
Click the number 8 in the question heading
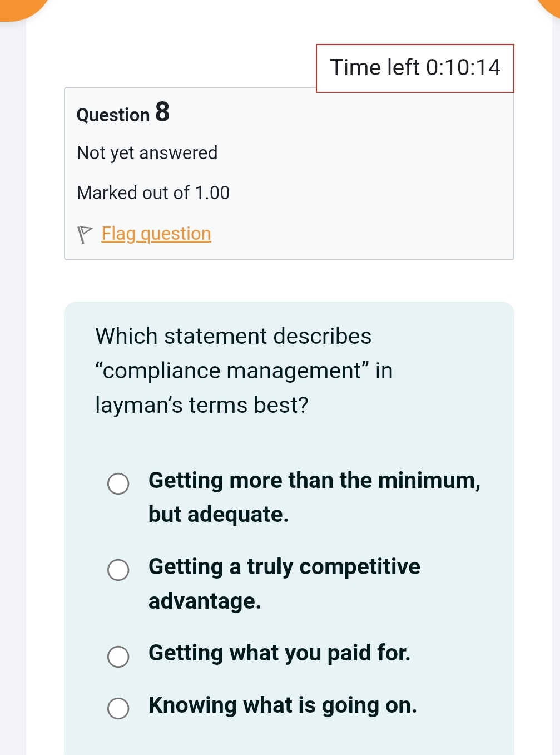[162, 112]
